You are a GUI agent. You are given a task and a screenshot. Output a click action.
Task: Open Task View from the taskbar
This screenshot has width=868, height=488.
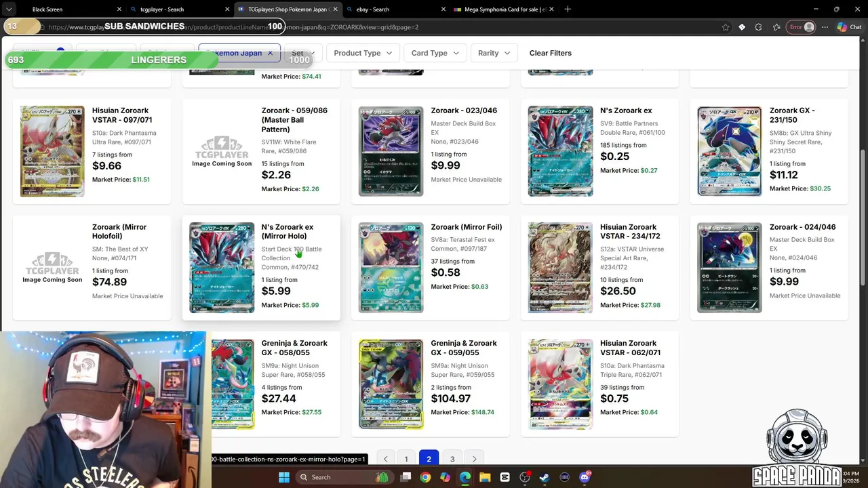pos(406,477)
